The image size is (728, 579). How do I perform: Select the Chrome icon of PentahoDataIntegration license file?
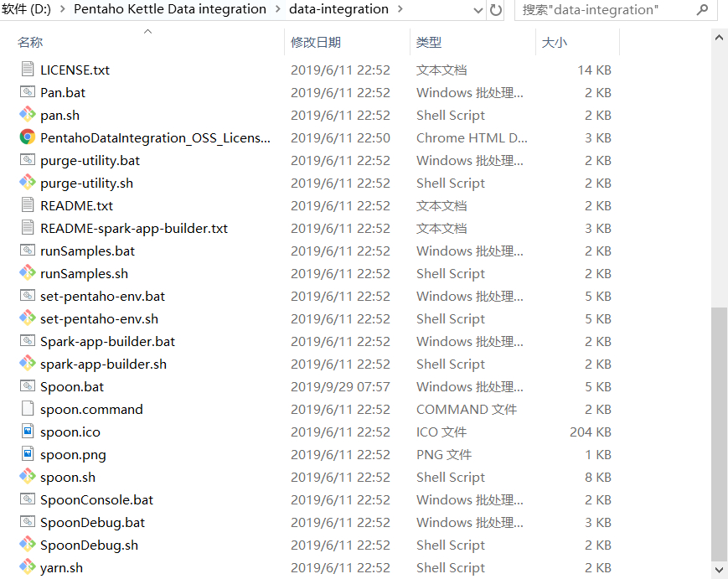coord(27,138)
